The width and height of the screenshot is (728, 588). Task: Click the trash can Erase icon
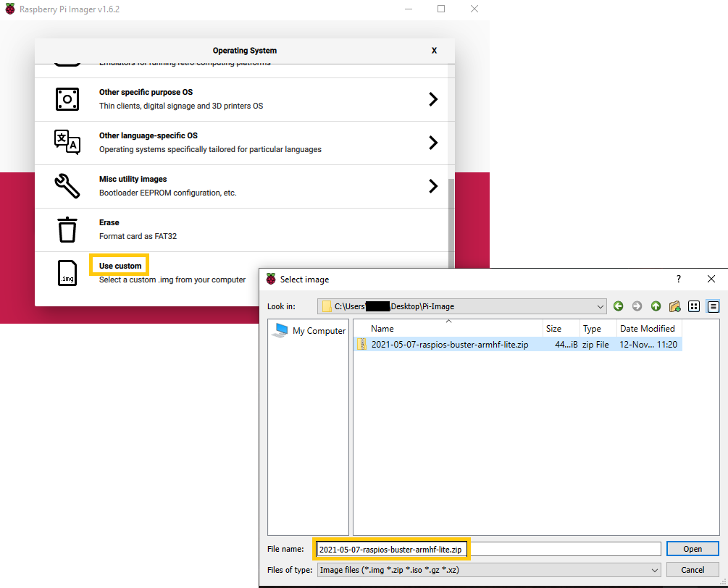[x=67, y=230]
